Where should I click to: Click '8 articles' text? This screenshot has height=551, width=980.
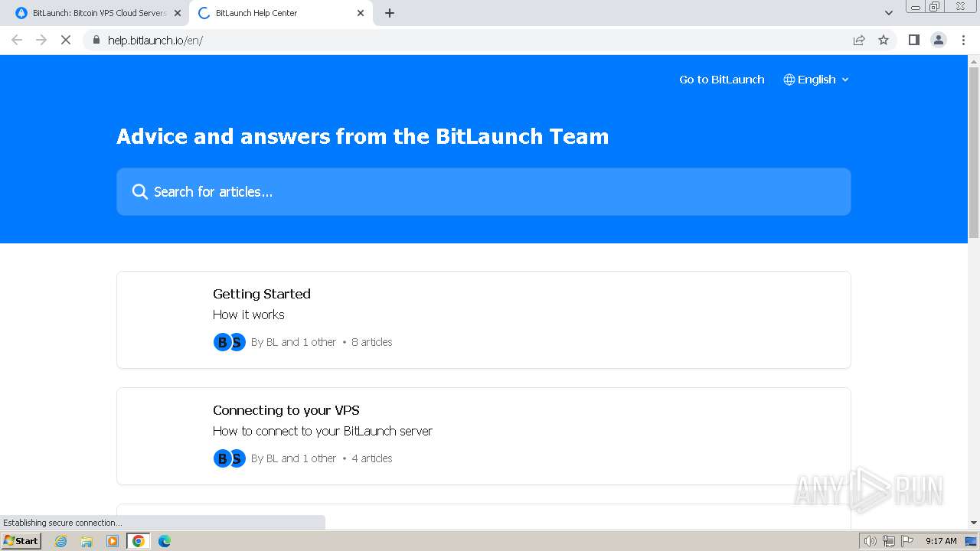[x=371, y=342]
